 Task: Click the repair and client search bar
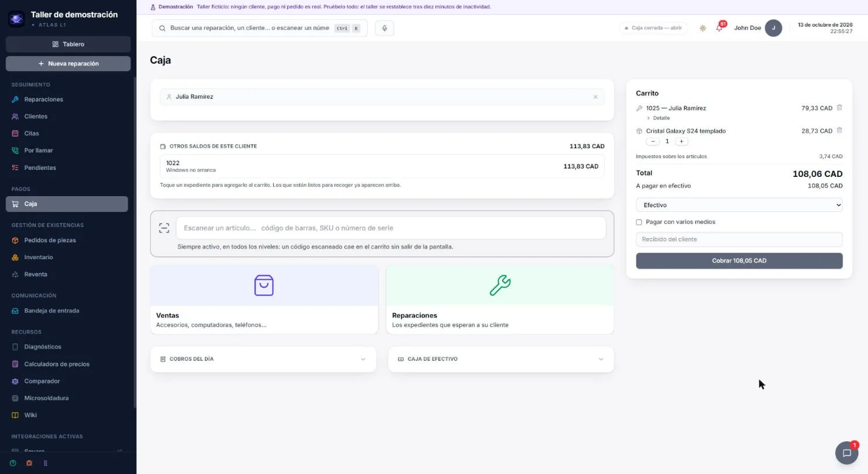coord(260,28)
